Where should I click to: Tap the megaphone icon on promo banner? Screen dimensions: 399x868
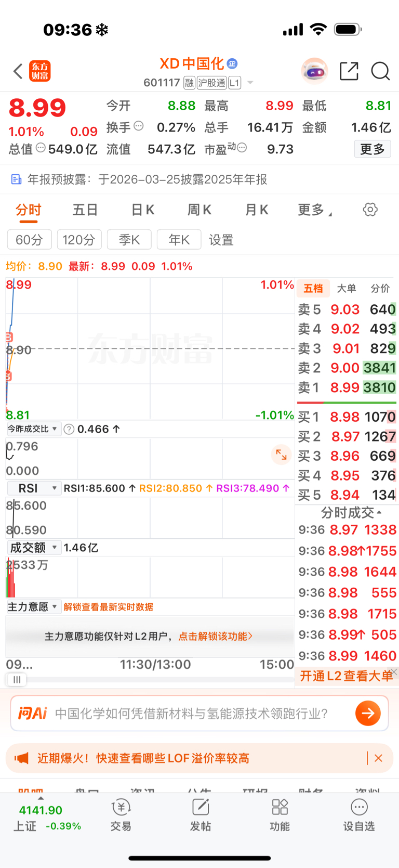(22, 758)
